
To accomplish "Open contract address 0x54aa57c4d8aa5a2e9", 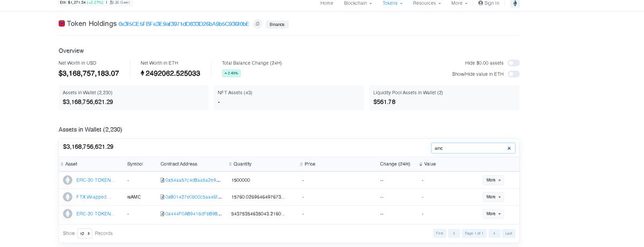I will pyautogui.click(x=193, y=180).
